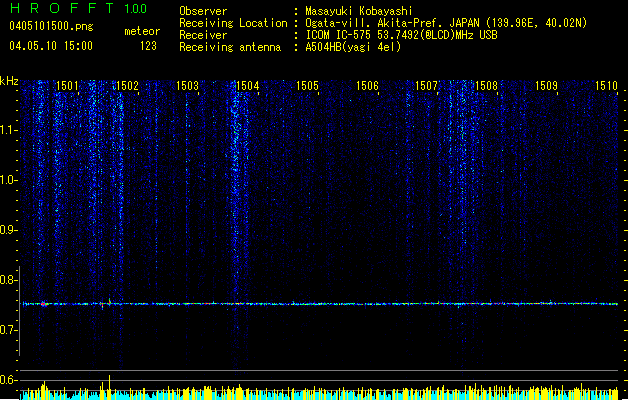The height and width of the screenshot is (400, 629).
Task: Click the 1510 time axis label
Action: click(x=606, y=86)
